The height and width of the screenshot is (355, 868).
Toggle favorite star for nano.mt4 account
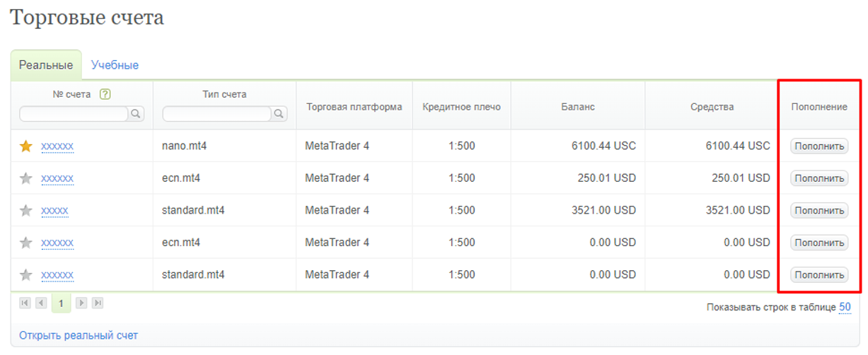click(x=26, y=146)
